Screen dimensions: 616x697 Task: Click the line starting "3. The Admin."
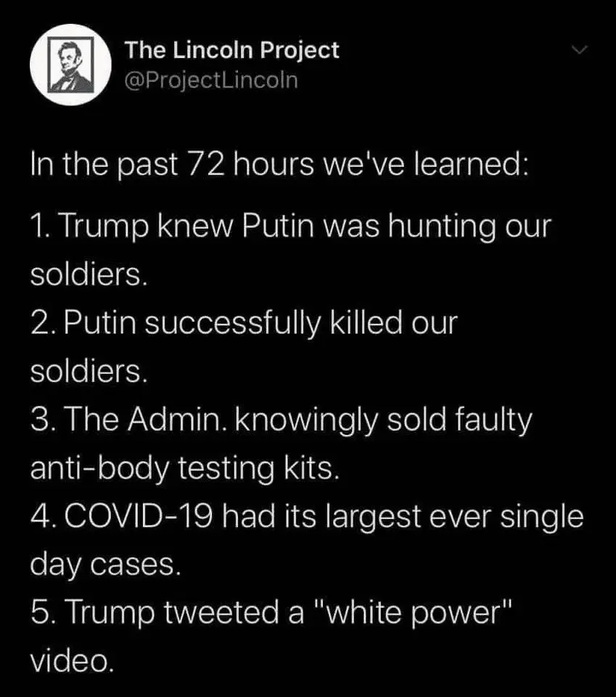pos(281,420)
